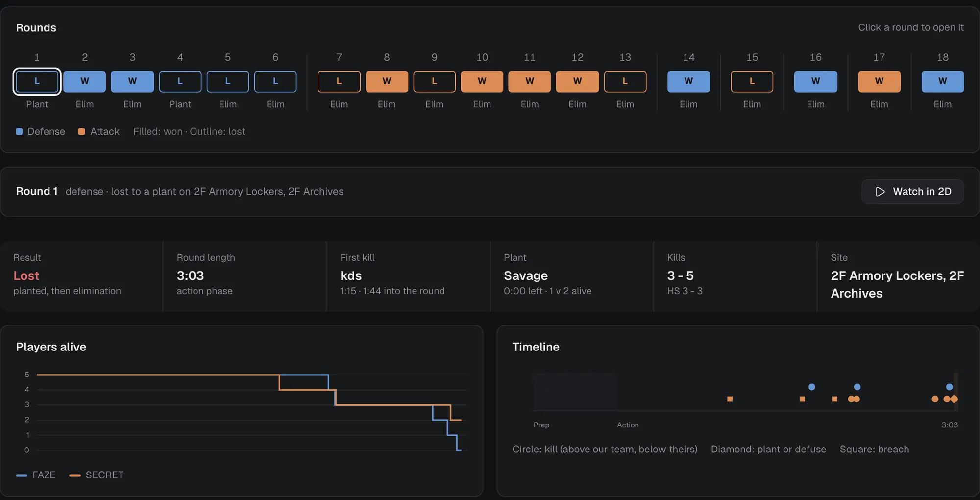Select round 4 plant loss tile
980x500 pixels.
pos(180,81)
